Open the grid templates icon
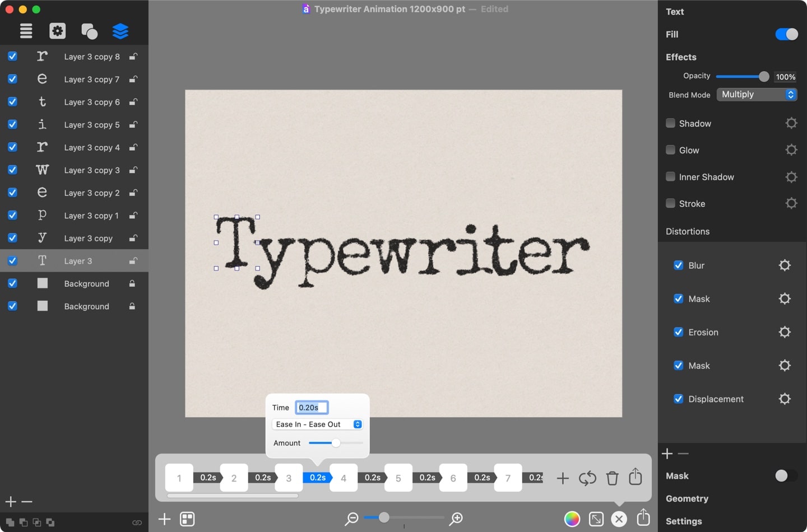This screenshot has width=807, height=532. 187,519
